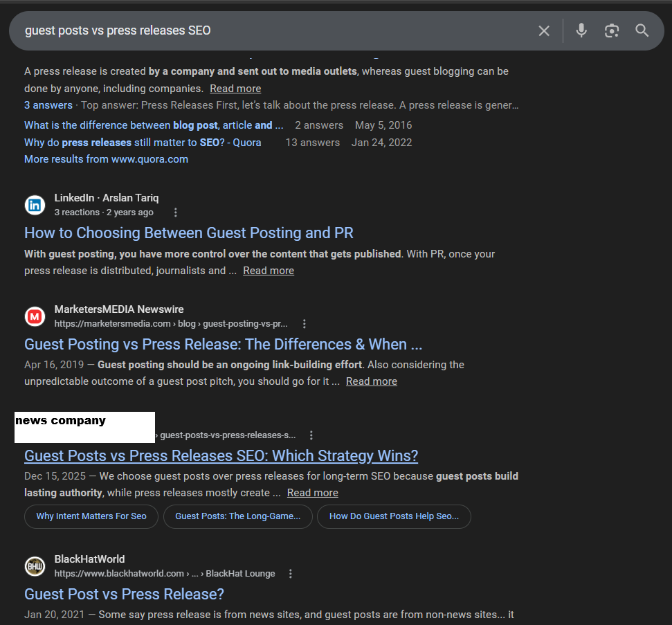Open 'How to Choosing Between Guest Posting and PR'
The image size is (672, 625).
point(189,233)
